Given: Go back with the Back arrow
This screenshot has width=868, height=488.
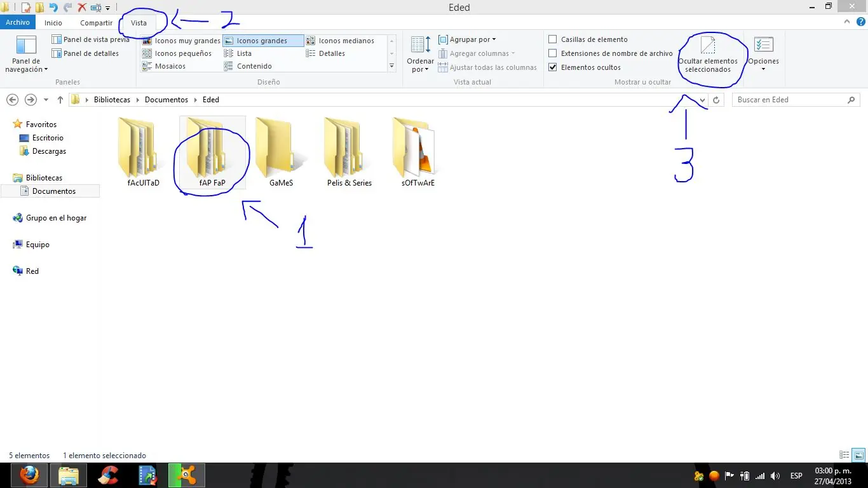Looking at the screenshot, I should tap(12, 100).
